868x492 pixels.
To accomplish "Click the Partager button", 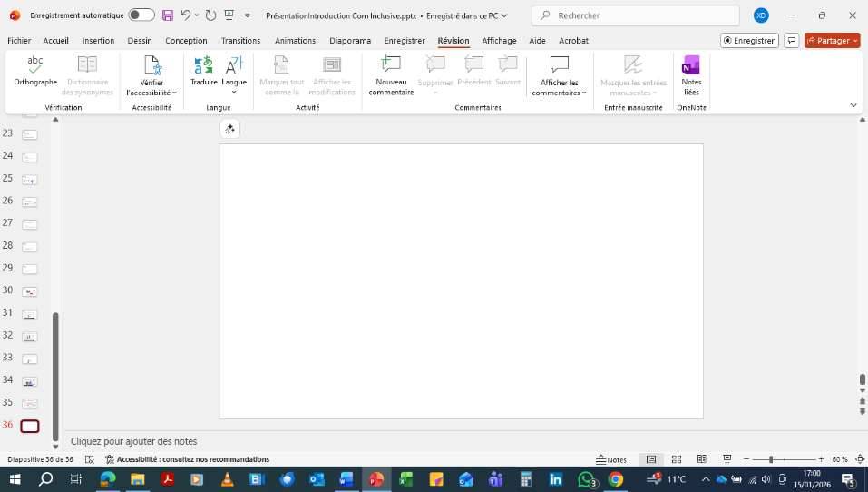I will click(832, 41).
